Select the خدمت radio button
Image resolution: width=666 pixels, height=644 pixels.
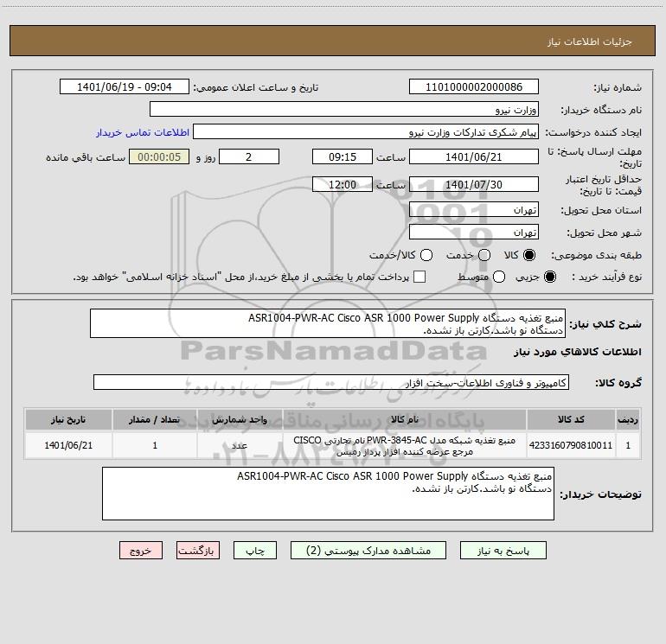484,255
